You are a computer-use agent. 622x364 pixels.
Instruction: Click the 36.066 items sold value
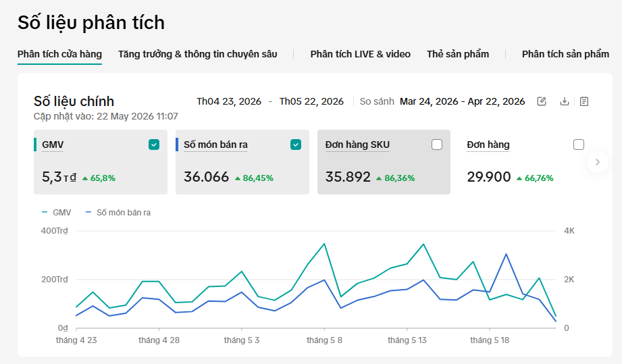[206, 177]
